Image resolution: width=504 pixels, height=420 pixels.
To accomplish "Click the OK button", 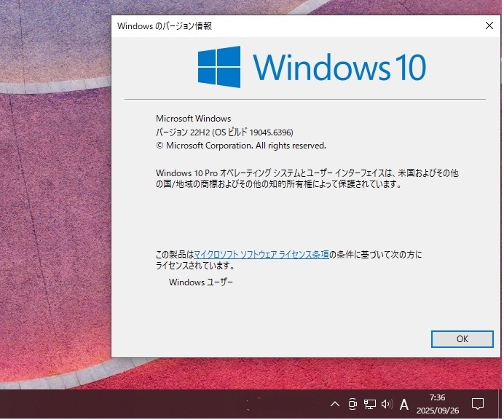I will (463, 341).
